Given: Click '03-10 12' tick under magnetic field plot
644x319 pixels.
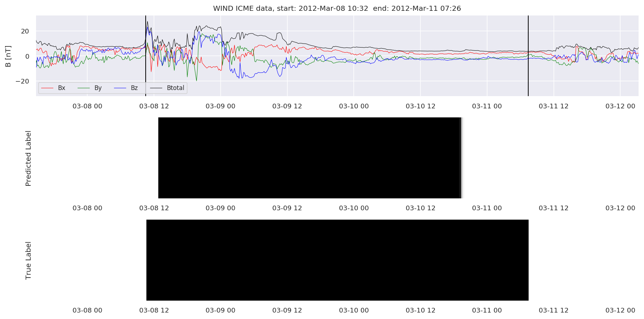Looking at the screenshot, I should (x=420, y=106).
